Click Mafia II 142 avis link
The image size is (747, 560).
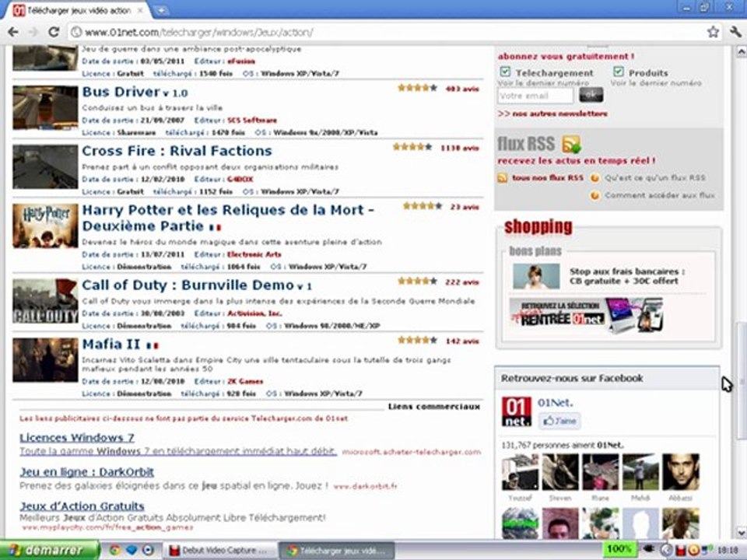(x=462, y=341)
